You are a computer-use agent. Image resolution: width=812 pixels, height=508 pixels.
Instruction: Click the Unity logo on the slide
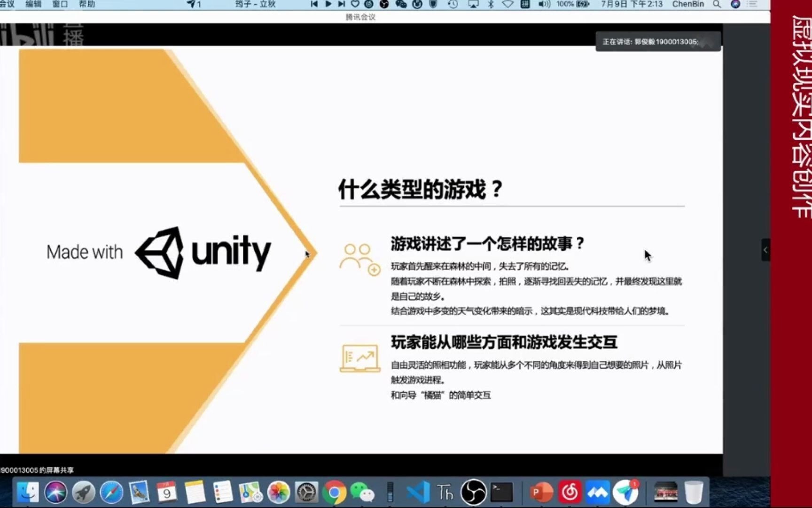coord(203,253)
